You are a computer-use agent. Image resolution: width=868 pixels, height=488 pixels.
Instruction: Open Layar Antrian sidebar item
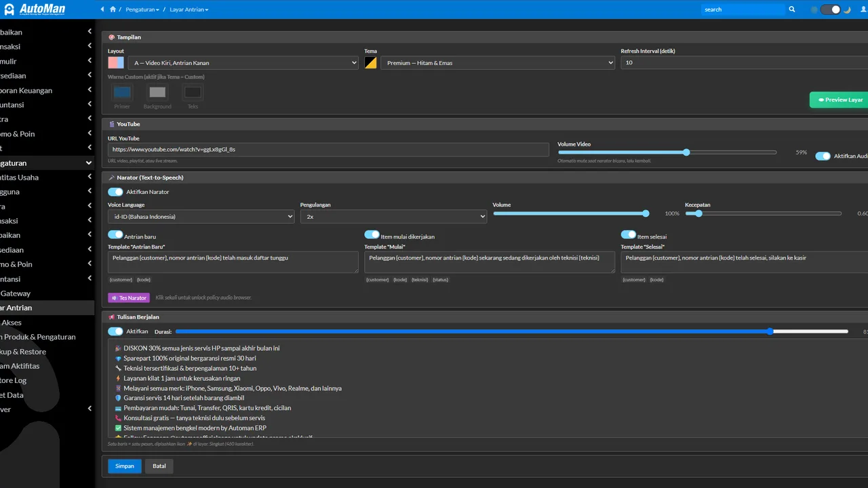(46, 308)
